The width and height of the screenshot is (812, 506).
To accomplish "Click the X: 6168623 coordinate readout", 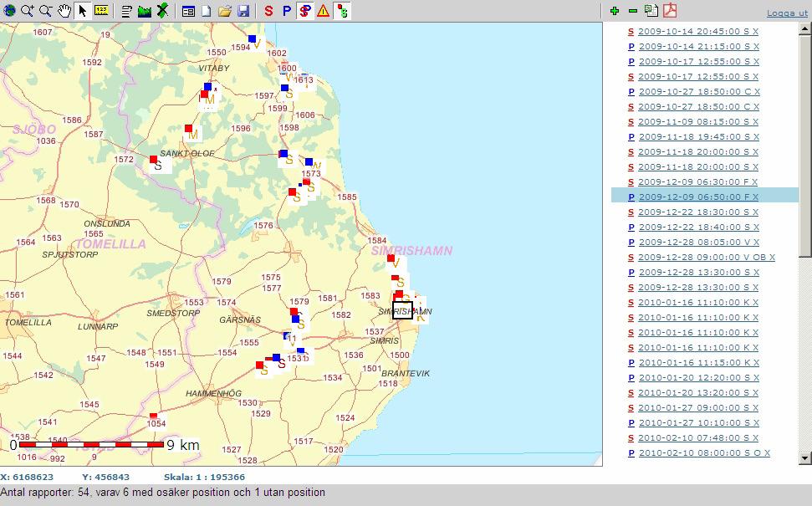I will 27,477.
